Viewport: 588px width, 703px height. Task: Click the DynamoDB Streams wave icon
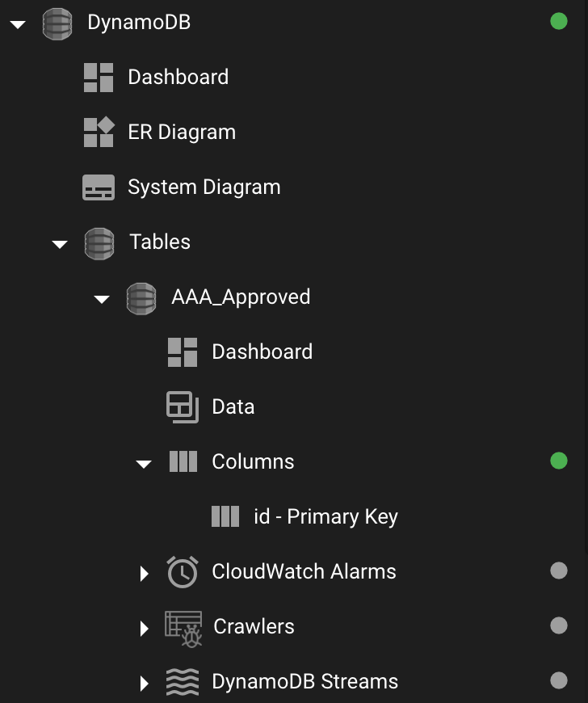pos(183,682)
